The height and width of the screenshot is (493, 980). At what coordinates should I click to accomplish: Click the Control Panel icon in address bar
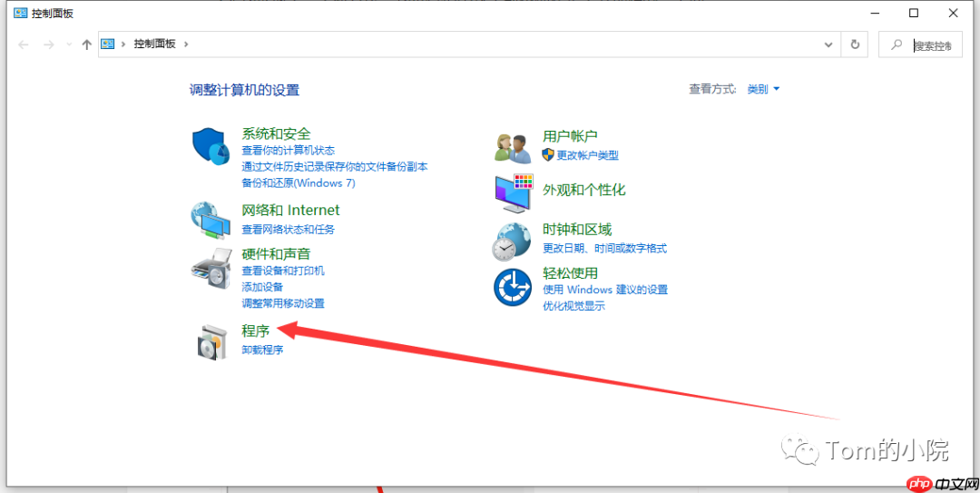[108, 44]
